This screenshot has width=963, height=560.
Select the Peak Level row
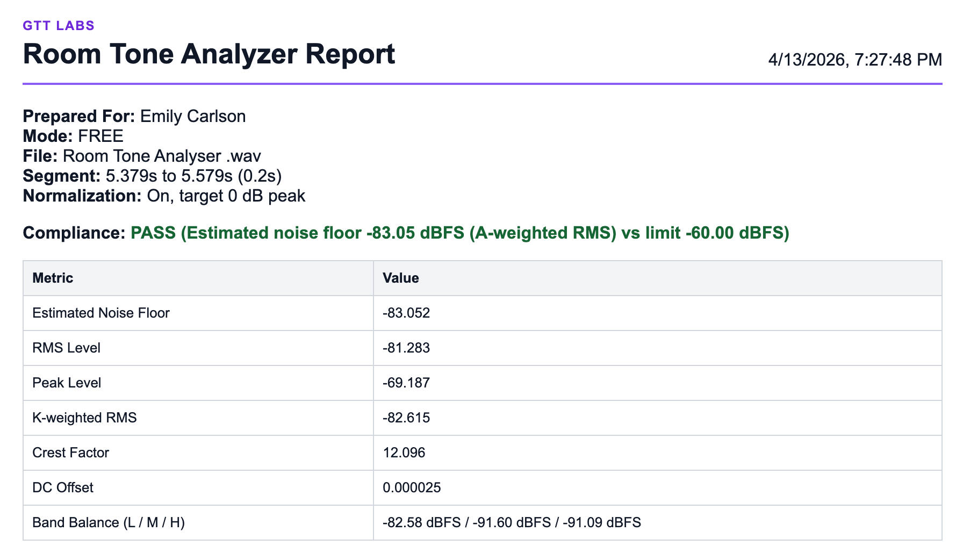67,383
